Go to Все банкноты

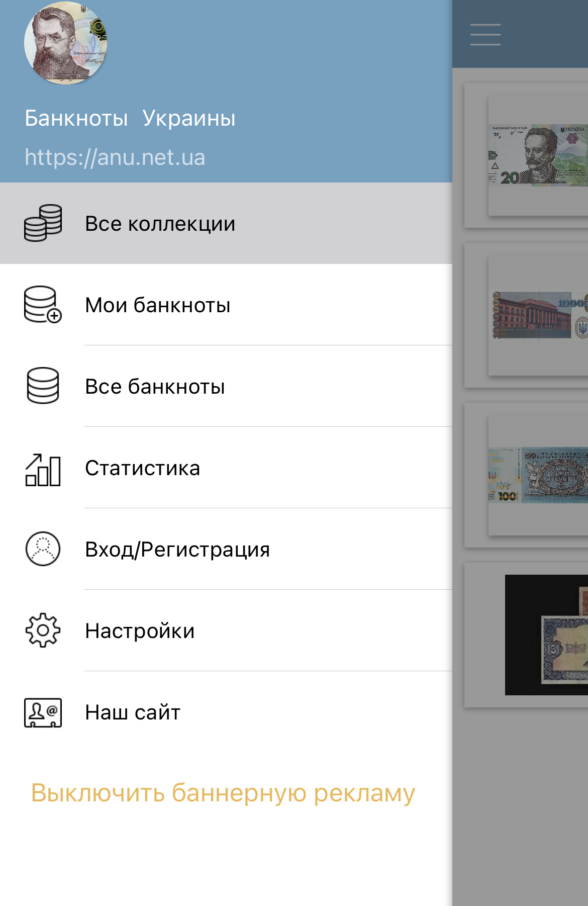point(155,387)
